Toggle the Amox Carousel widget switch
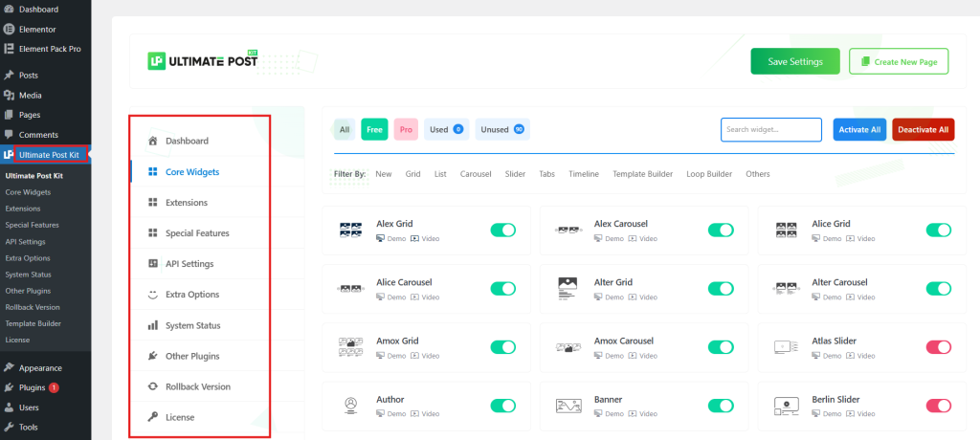This screenshot has width=980, height=440. [721, 347]
